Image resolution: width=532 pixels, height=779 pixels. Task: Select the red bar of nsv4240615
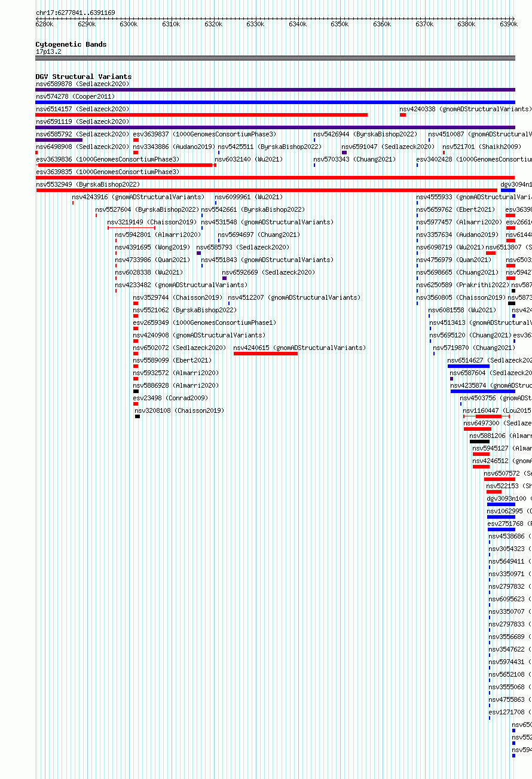pos(265,354)
